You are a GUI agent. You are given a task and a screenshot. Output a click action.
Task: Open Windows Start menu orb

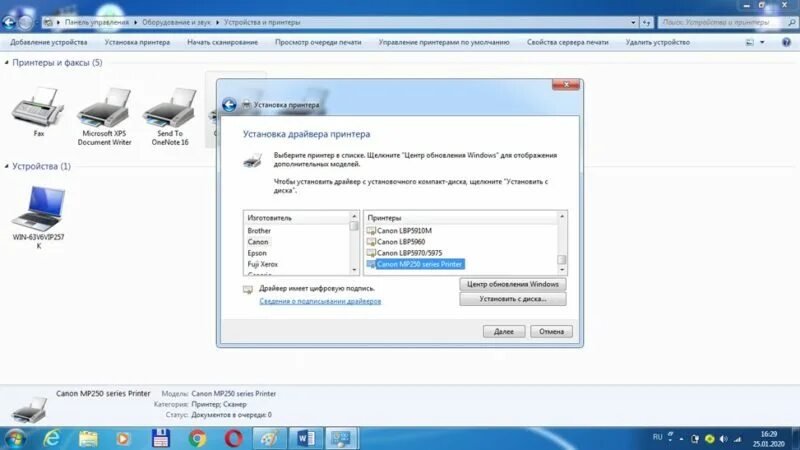tap(14, 439)
